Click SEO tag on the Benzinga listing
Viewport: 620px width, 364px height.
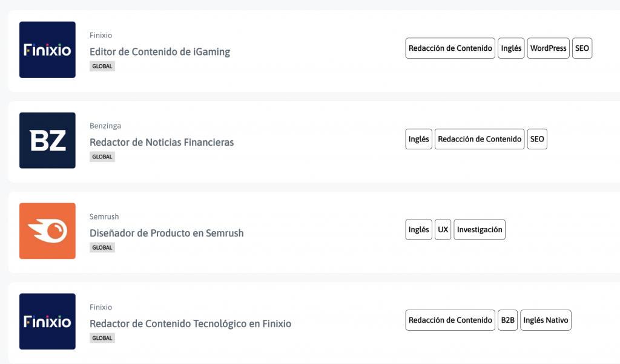pyautogui.click(x=537, y=139)
